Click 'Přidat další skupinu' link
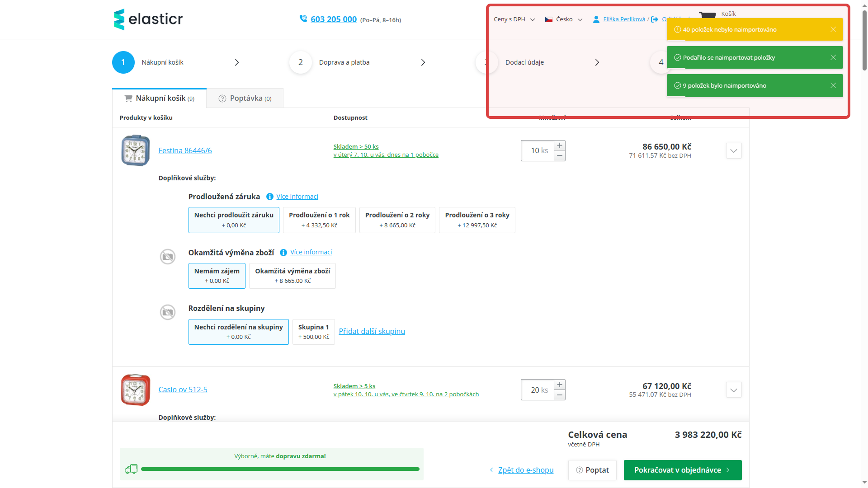The image size is (868, 488). (x=372, y=332)
